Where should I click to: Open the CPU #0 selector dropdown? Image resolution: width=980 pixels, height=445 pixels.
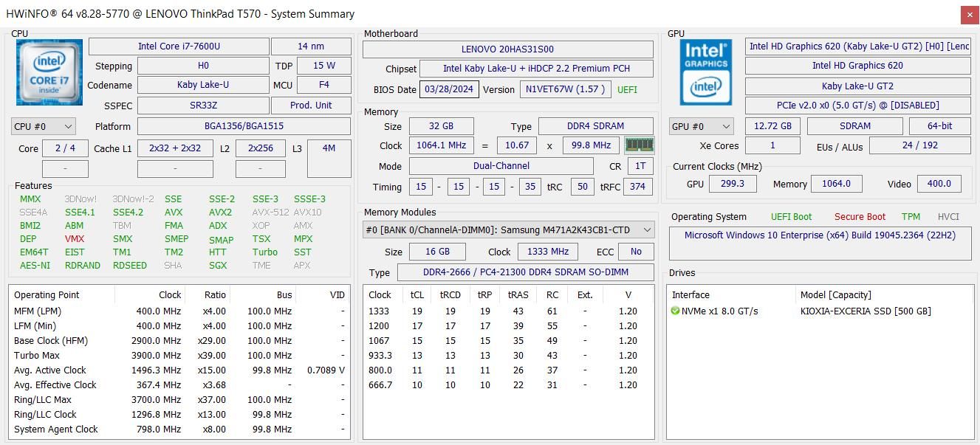pos(44,126)
